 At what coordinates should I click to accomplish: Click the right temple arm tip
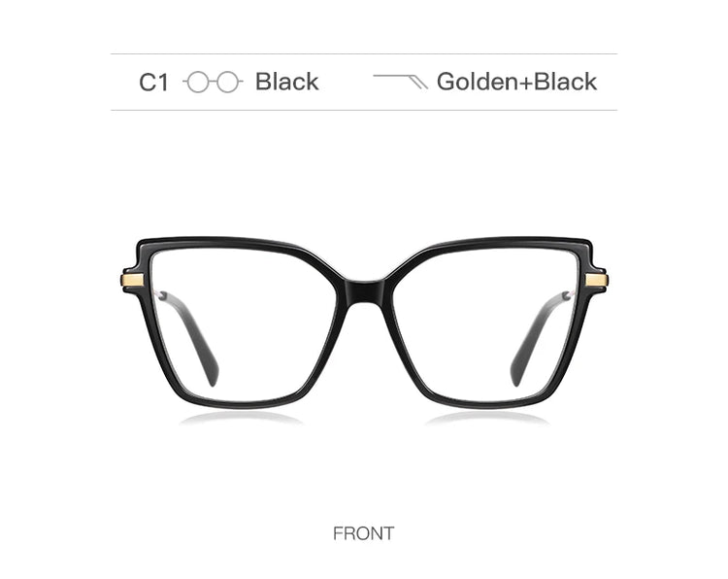(516, 375)
